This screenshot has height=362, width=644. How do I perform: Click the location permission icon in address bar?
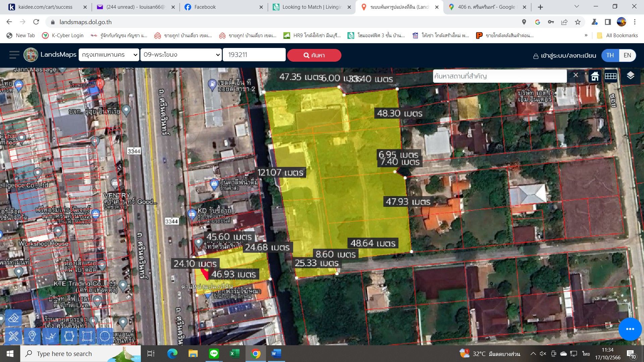point(524,22)
